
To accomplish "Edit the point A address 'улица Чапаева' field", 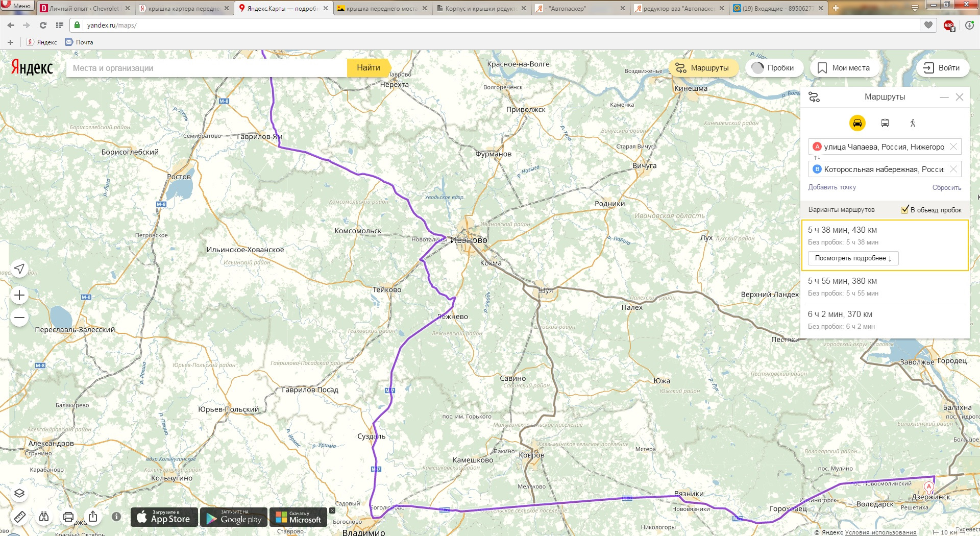I will pyautogui.click(x=884, y=147).
